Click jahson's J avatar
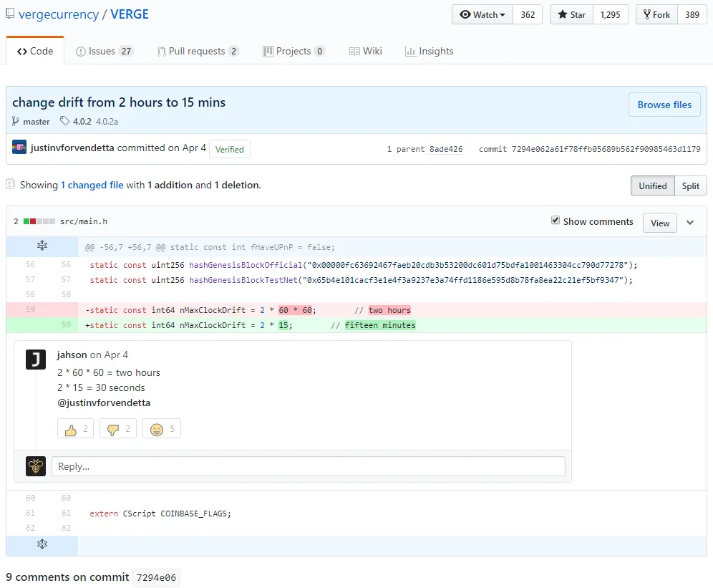This screenshot has height=588, width=713. pos(36,360)
